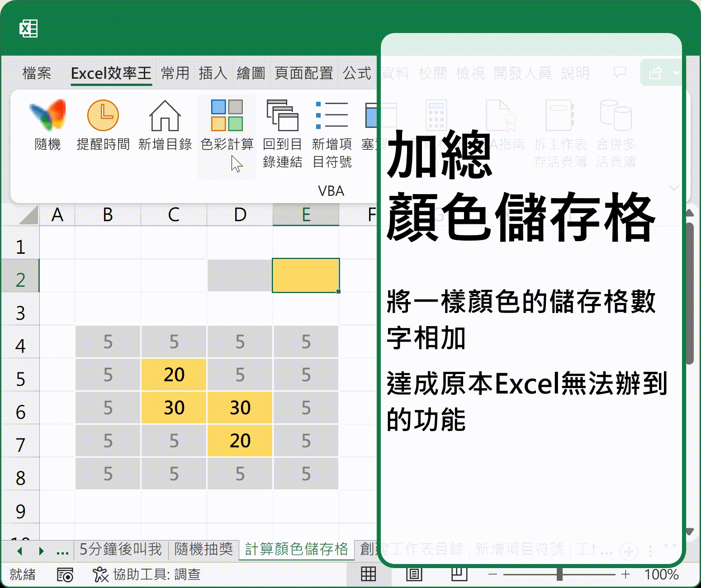Show hidden sheet tabs with ellipsis
The width and height of the screenshot is (701, 588).
(62, 550)
